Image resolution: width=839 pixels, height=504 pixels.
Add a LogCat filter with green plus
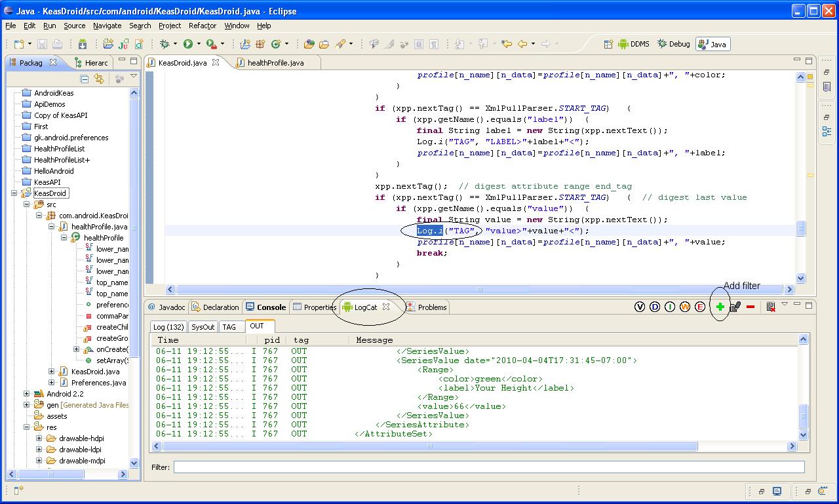click(x=720, y=307)
